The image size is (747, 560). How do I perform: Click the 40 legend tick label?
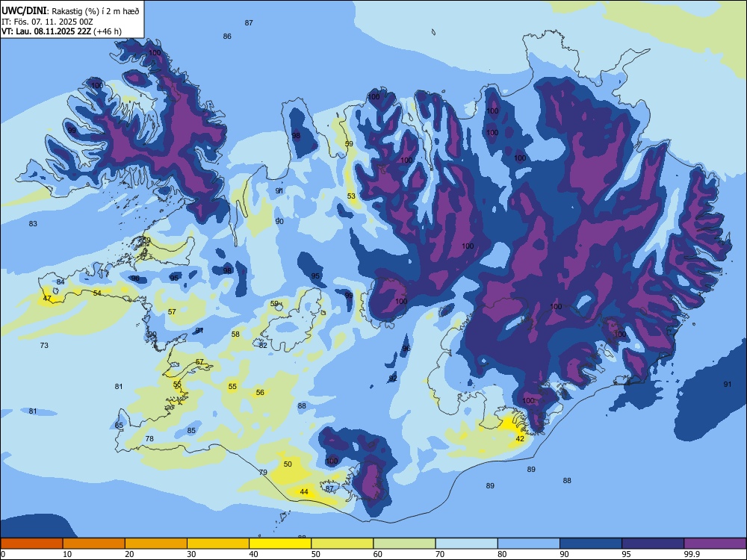(253, 554)
